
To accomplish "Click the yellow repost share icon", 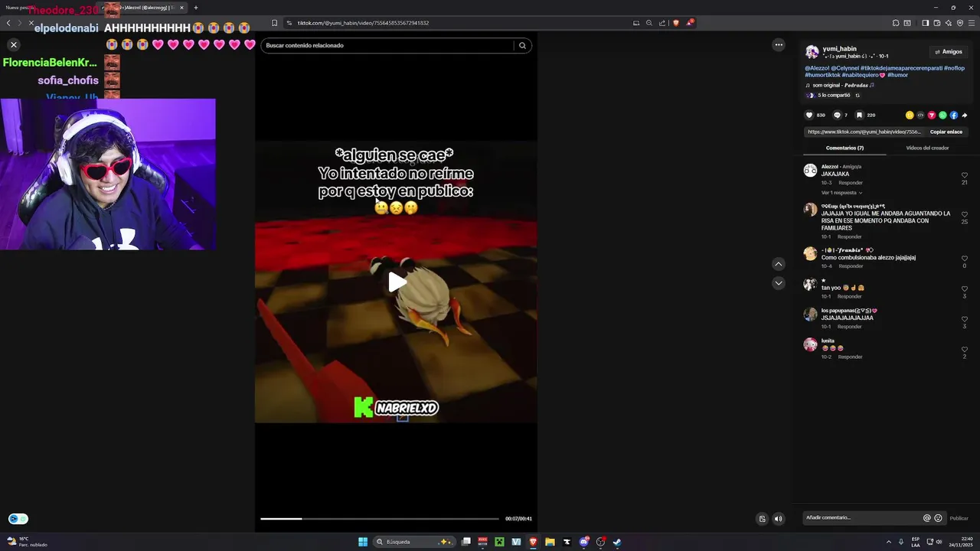I will point(910,115).
